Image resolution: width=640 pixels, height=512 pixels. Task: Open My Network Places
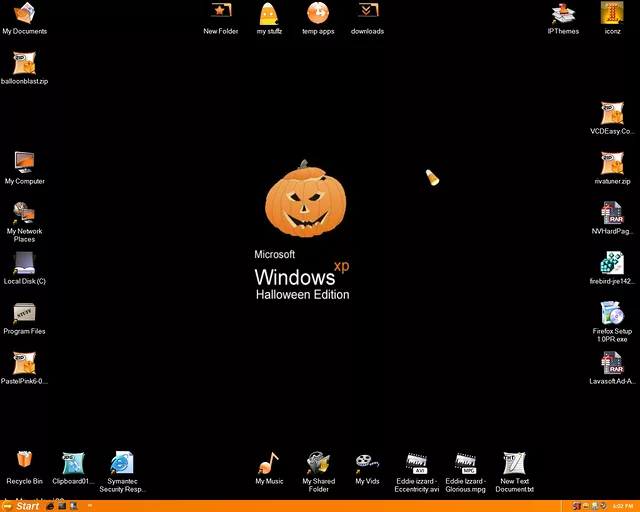coord(24,213)
